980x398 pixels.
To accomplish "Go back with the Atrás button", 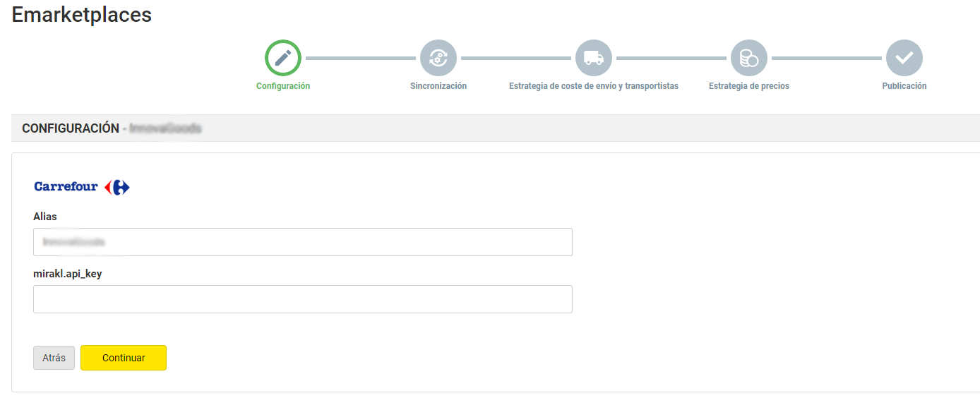I will [x=54, y=358].
